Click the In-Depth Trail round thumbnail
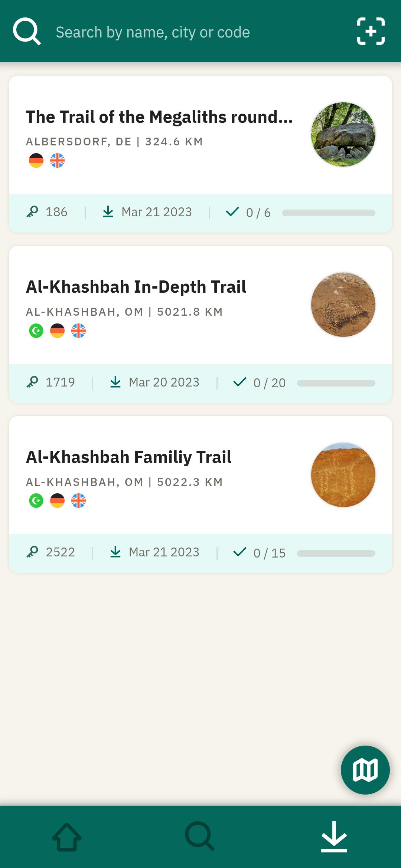Viewport: 401px width, 868px height. pyautogui.click(x=343, y=305)
